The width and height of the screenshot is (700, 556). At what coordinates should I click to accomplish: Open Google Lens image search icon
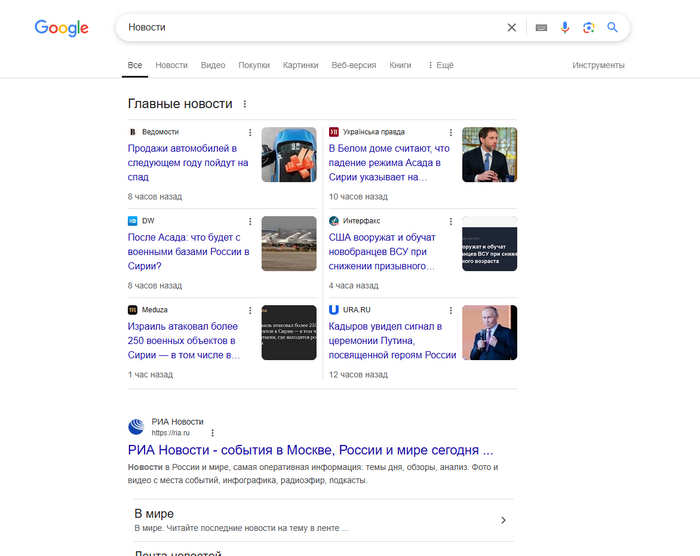(x=588, y=28)
